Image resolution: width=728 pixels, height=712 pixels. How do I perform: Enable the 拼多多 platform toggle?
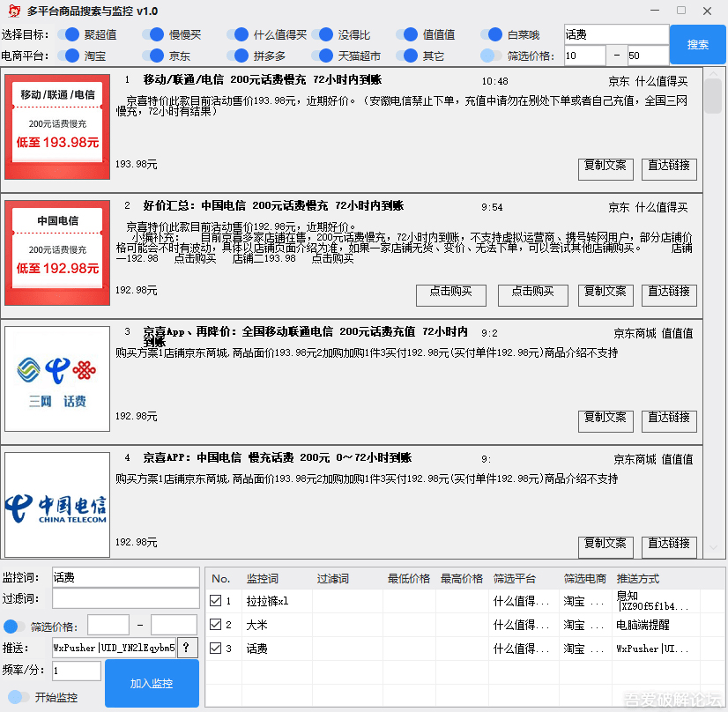240,56
